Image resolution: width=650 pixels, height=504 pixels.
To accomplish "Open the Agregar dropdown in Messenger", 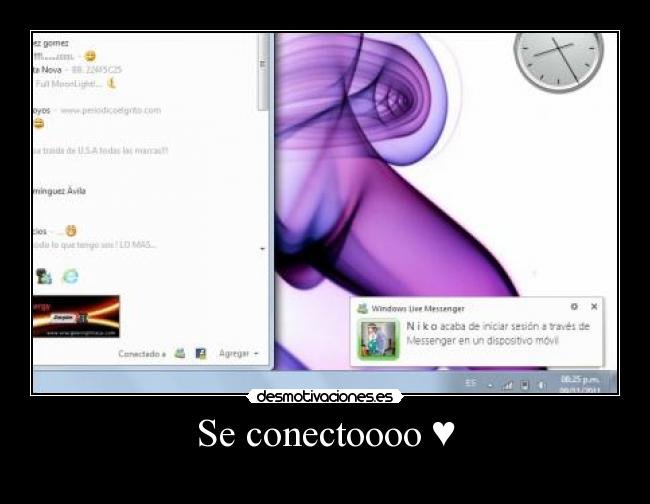I will click(238, 354).
